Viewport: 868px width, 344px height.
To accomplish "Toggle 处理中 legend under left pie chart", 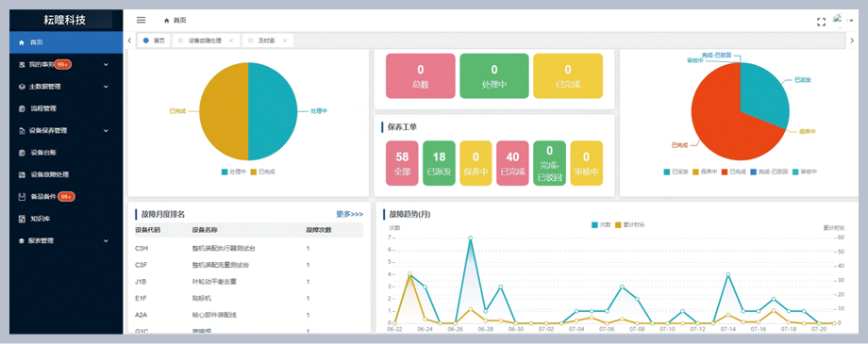I will pos(234,172).
